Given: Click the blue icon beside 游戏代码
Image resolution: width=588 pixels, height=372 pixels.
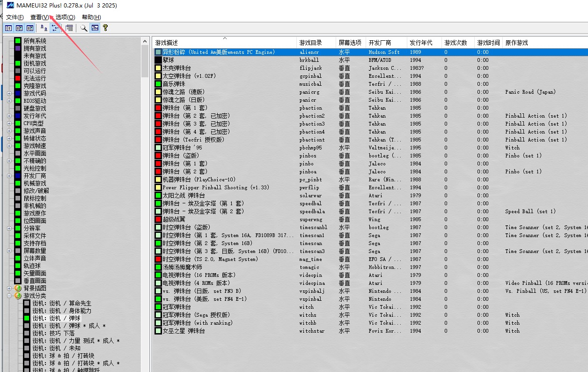Looking at the screenshot, I should pos(18,93).
